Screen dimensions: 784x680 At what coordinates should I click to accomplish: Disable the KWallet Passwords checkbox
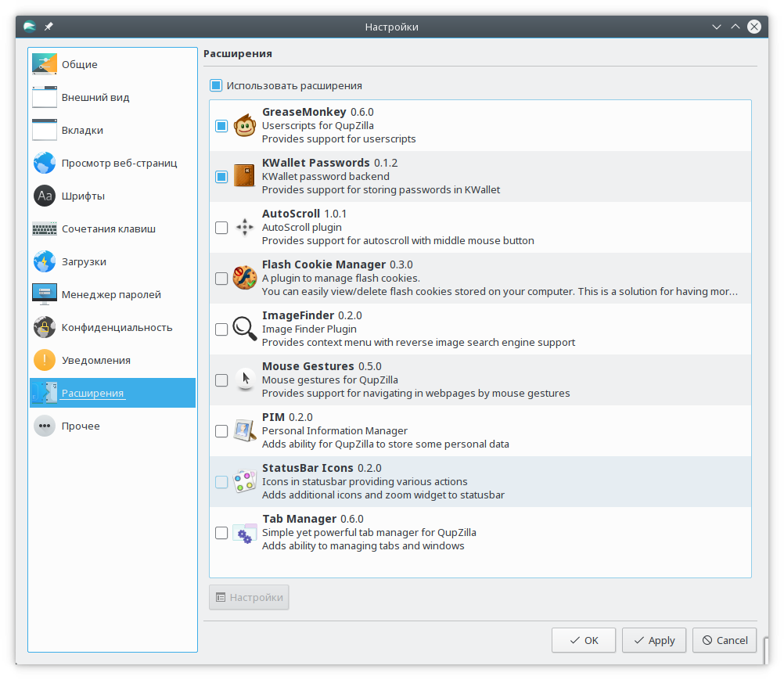pyautogui.click(x=221, y=177)
